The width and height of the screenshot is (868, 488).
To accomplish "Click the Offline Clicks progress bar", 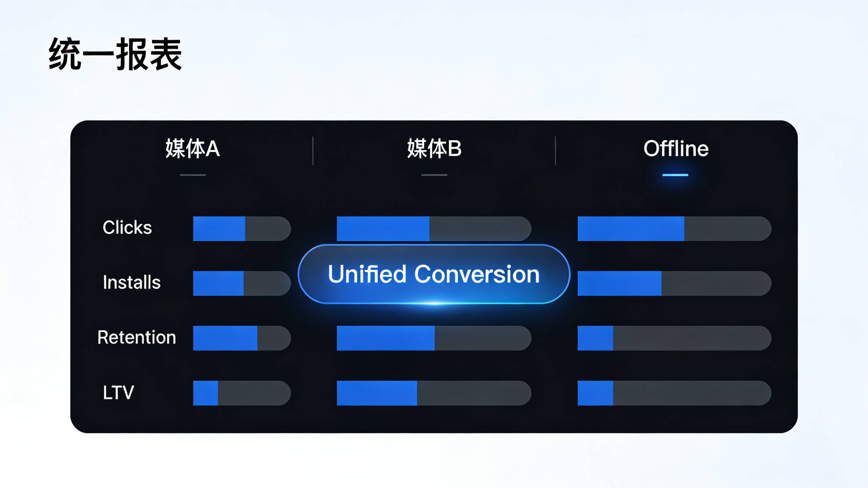I will pyautogui.click(x=674, y=229).
